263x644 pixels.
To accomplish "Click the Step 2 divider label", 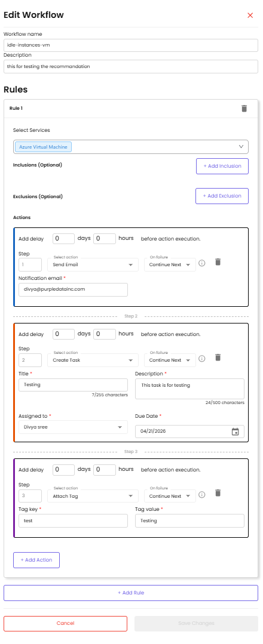I will [131, 316].
